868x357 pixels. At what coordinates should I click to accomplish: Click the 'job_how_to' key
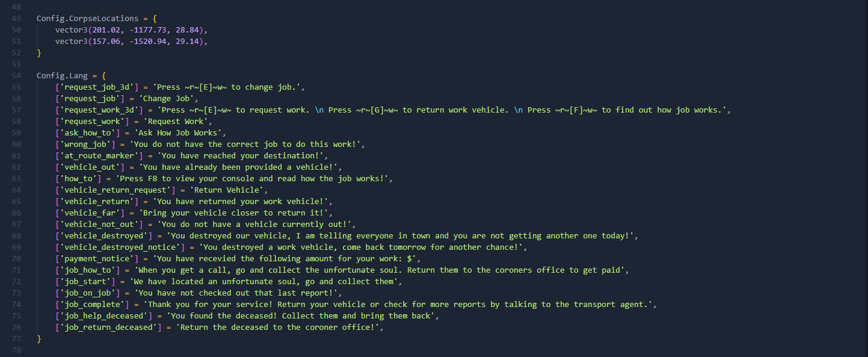pos(88,270)
